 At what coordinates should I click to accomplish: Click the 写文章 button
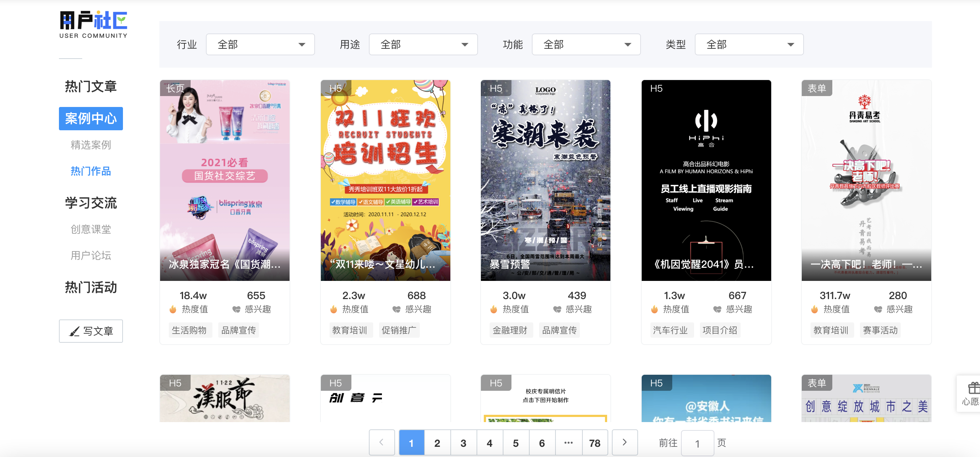(91, 331)
